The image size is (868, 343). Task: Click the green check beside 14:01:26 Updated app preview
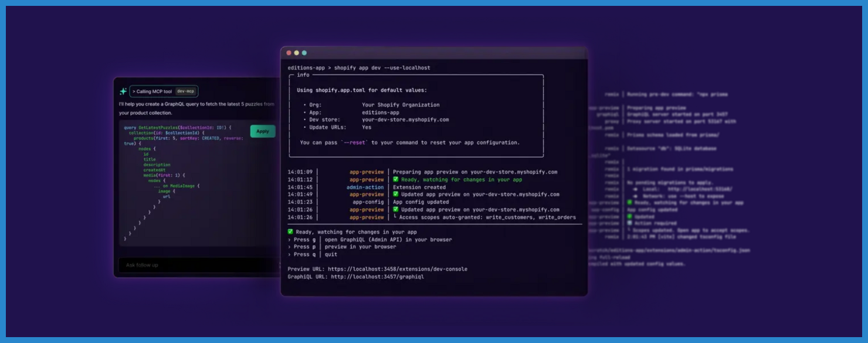point(396,210)
